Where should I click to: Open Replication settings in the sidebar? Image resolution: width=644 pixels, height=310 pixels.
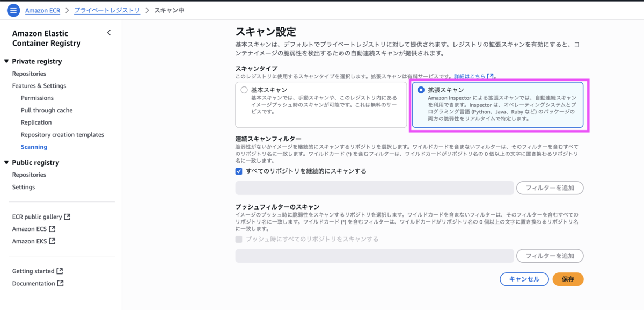(x=36, y=122)
